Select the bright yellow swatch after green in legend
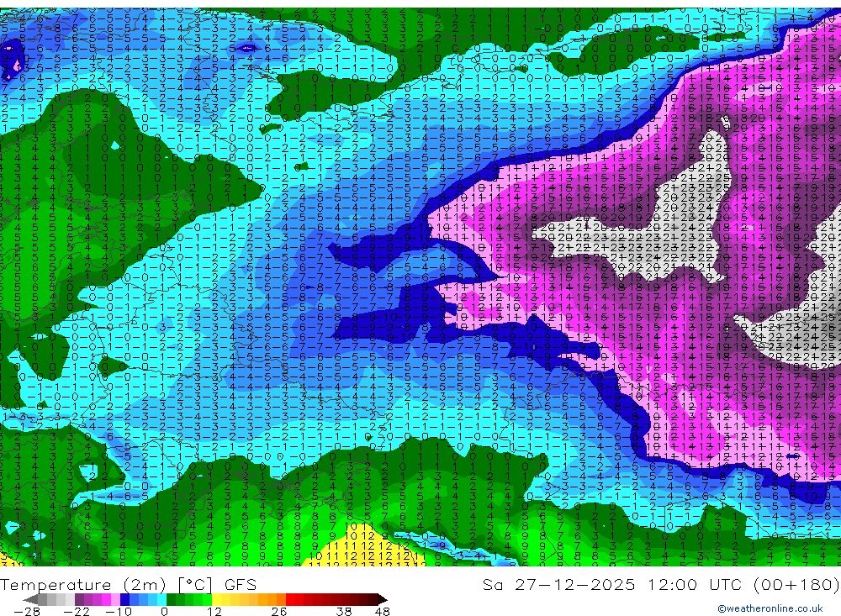This screenshot has height=616, width=841. (217, 599)
